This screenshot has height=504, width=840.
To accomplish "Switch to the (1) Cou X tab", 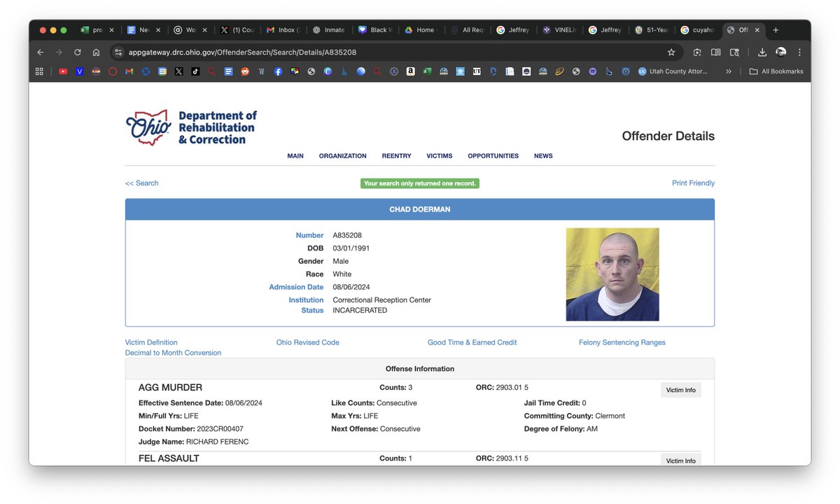I will [x=237, y=30].
